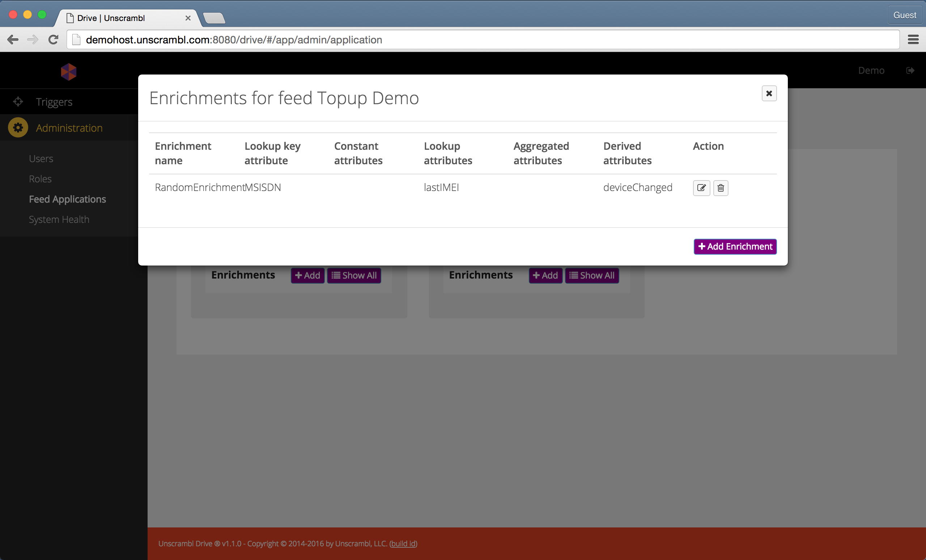Click the Unscrambl logo in the header
The width and height of the screenshot is (926, 560).
tap(69, 71)
